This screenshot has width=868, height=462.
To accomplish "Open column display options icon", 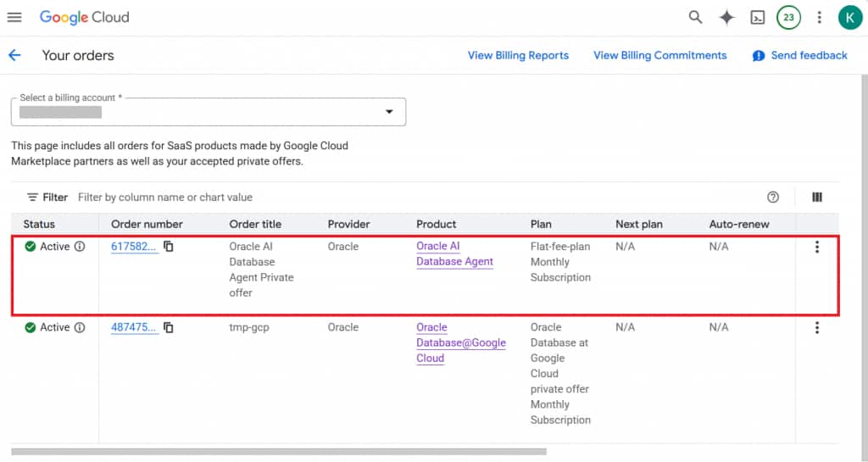I will tap(817, 197).
